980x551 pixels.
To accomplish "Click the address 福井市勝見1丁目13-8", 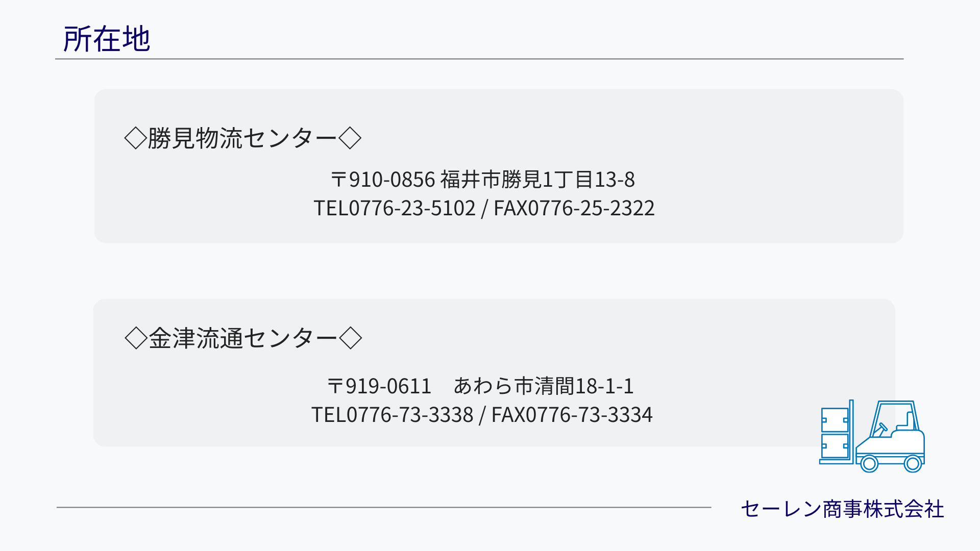I will [537, 180].
